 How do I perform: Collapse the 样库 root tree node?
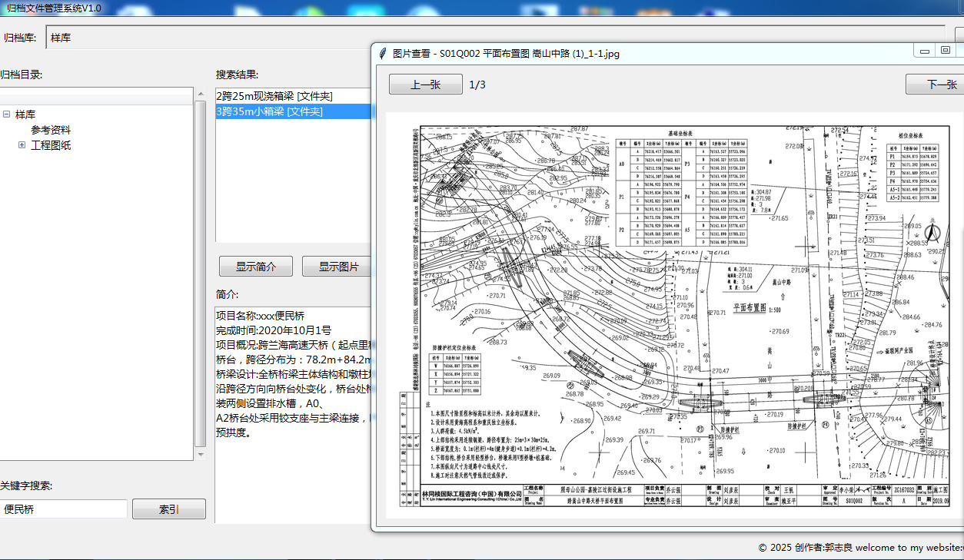(x=7, y=114)
